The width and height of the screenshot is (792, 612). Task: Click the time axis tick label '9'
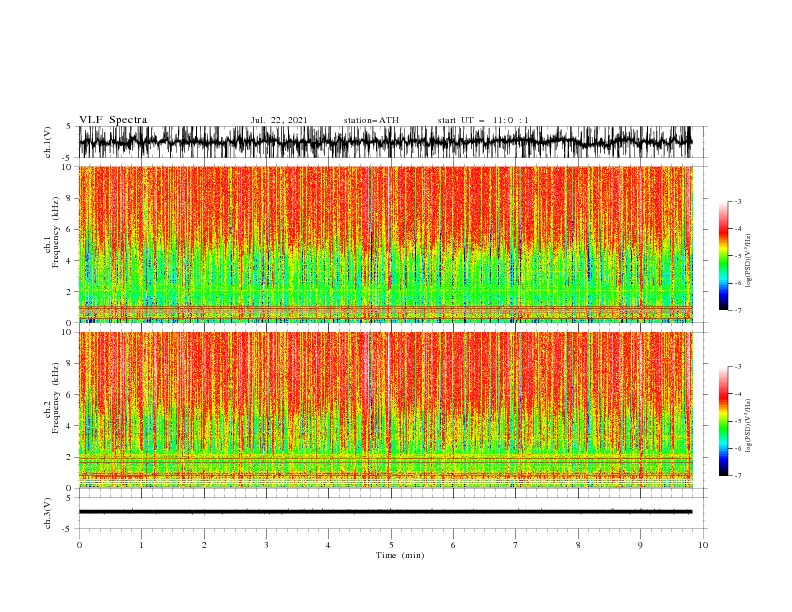point(640,545)
